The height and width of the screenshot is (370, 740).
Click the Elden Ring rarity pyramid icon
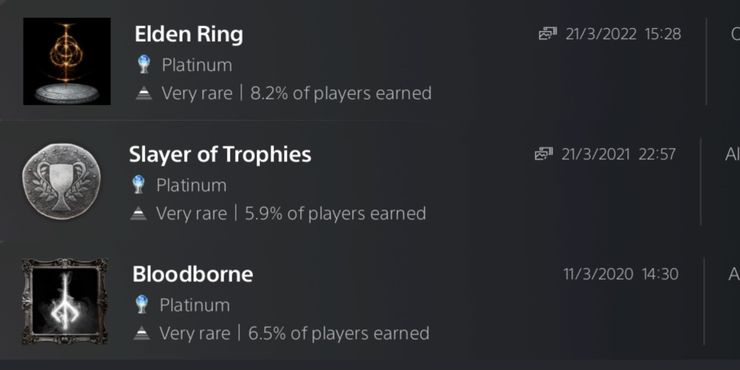pyautogui.click(x=144, y=93)
